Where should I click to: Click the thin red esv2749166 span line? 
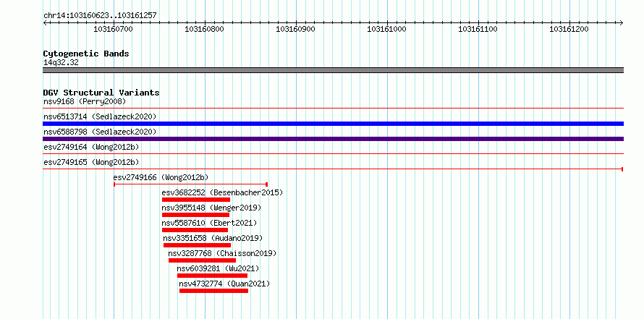(190, 184)
